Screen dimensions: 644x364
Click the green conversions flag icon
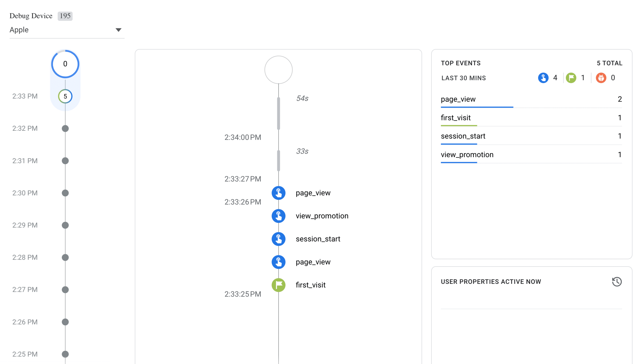(571, 78)
